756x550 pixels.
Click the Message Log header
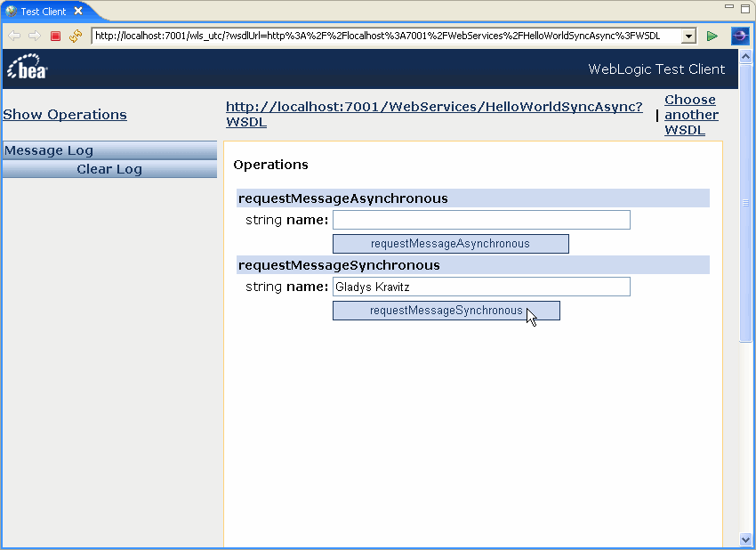pos(109,150)
